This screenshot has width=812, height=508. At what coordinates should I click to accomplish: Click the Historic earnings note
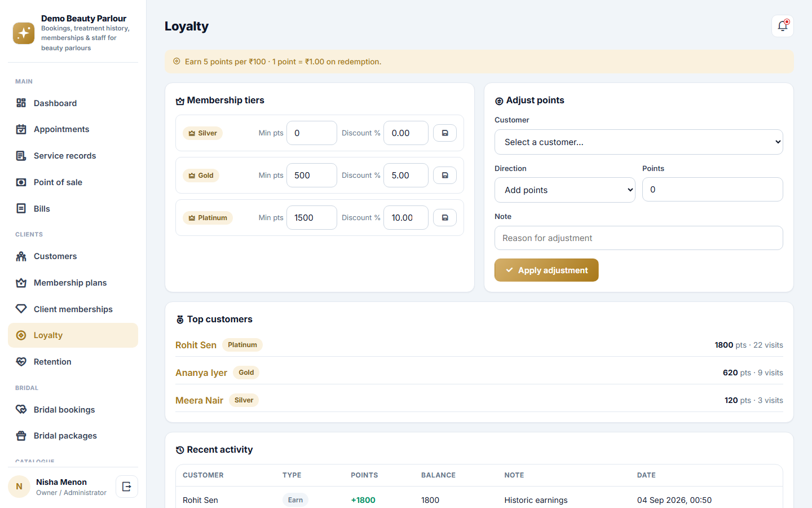point(536,500)
